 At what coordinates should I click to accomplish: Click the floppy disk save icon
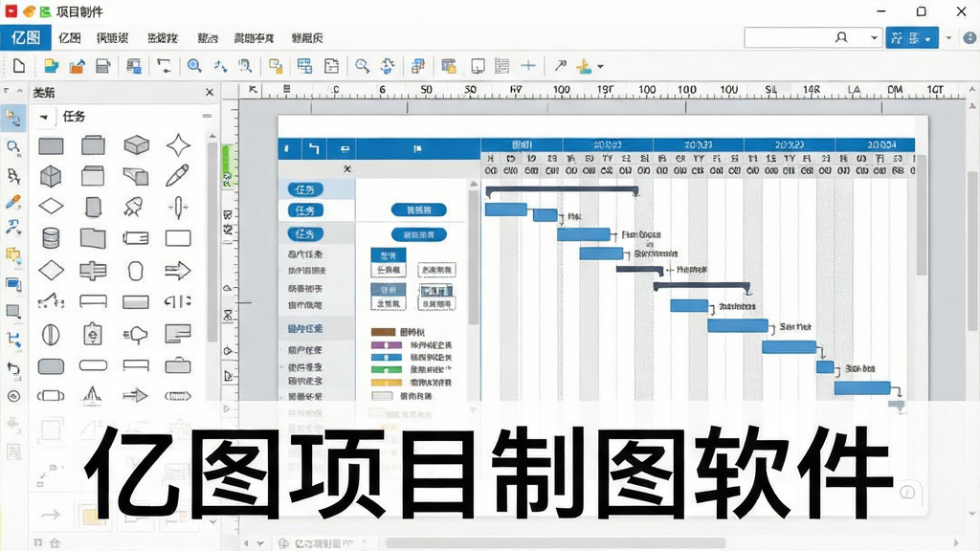point(103,66)
